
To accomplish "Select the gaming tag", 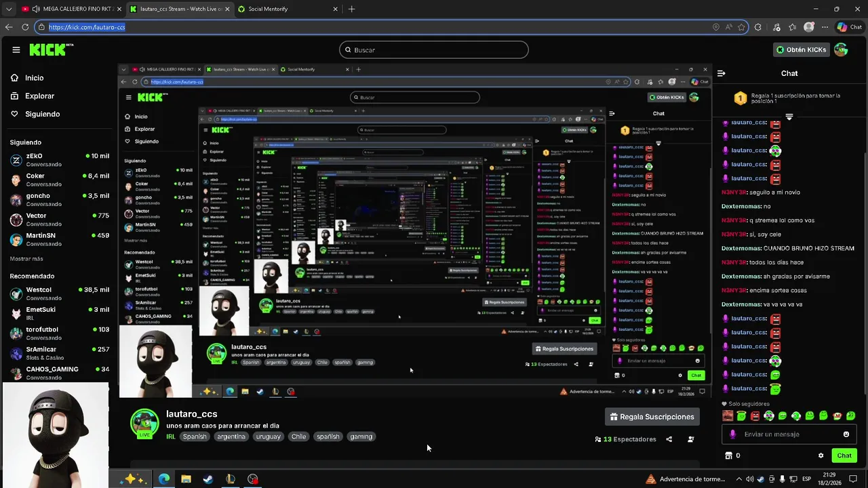I will pyautogui.click(x=361, y=436).
